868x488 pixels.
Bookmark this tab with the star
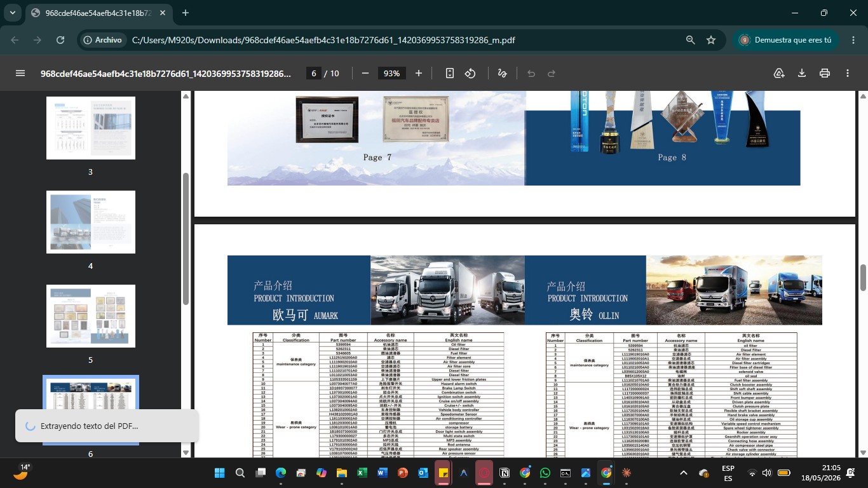pos(711,40)
